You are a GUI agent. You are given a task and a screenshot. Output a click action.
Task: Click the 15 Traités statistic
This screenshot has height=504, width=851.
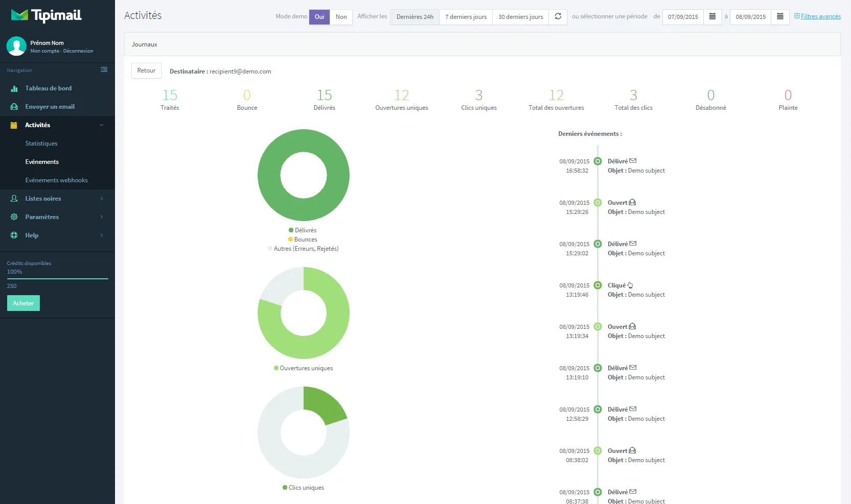(170, 100)
